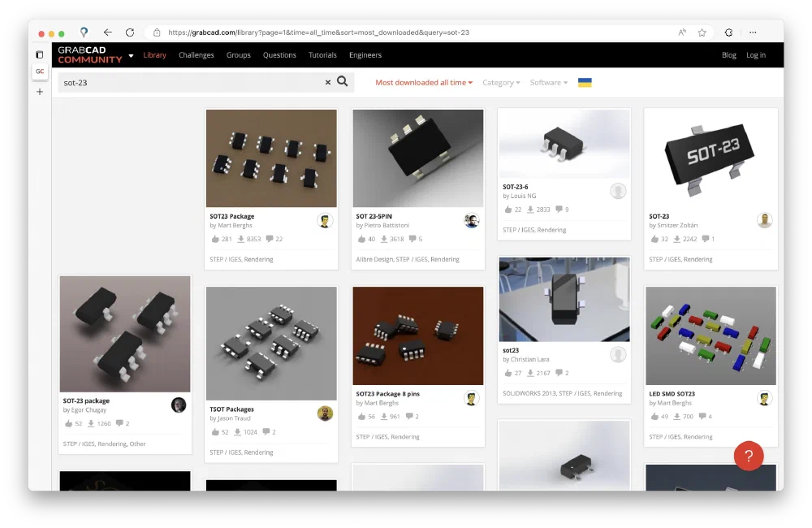Image resolution: width=812 pixels, height=528 pixels.
Task: Click comment icon on LED SMD SOT23
Action: [701, 417]
